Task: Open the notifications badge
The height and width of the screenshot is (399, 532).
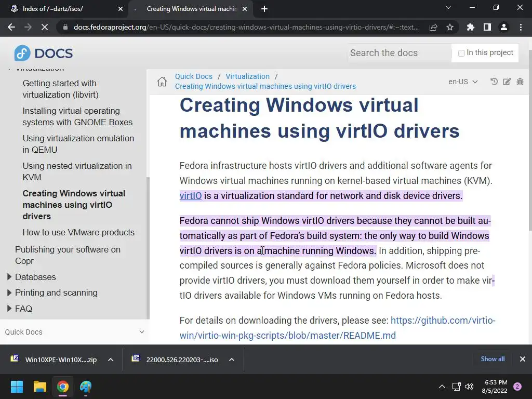Action: [x=517, y=387]
